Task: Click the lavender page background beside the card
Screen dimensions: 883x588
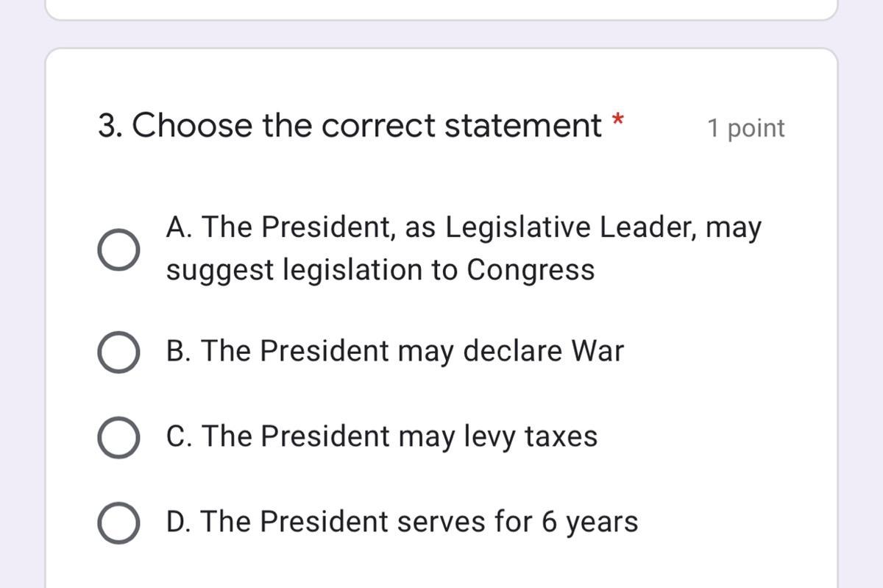Action: tap(22, 294)
